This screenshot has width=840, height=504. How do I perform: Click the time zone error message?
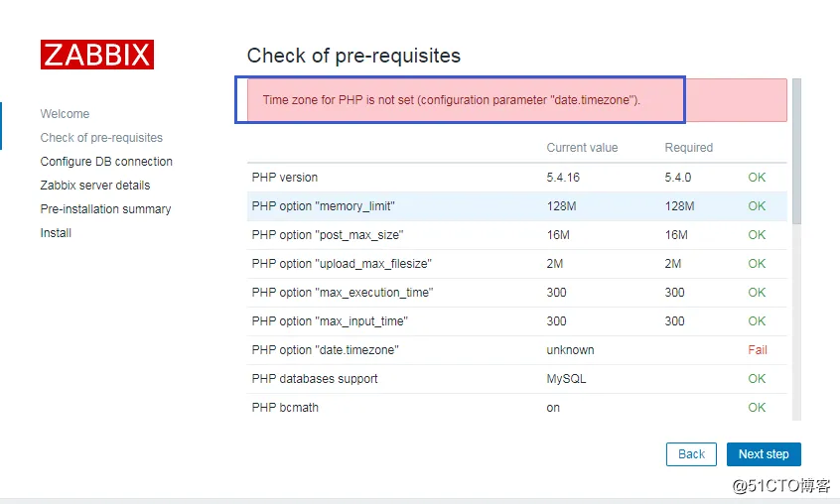pyautogui.click(x=452, y=100)
